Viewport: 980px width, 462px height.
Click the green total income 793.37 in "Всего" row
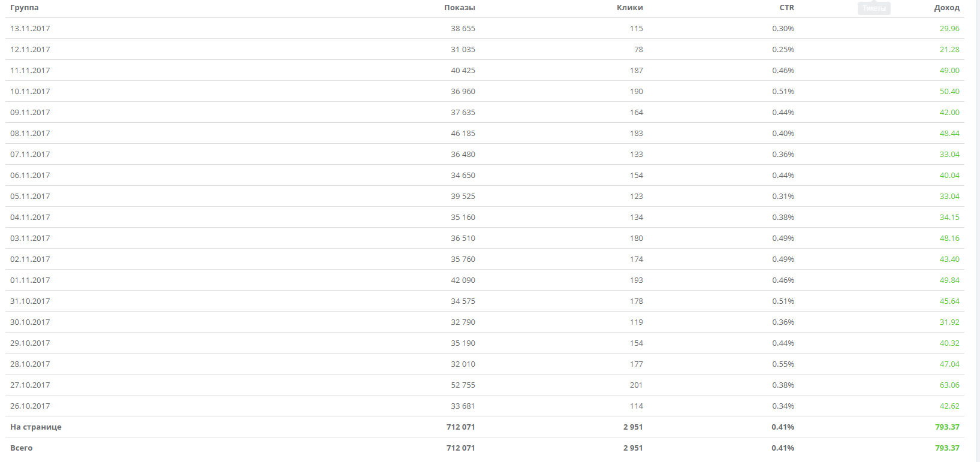(947, 448)
